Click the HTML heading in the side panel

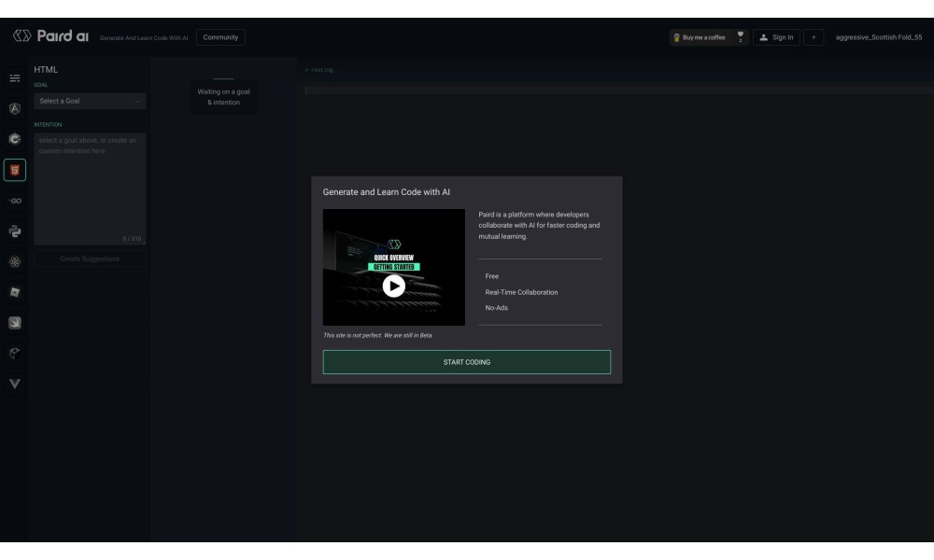point(46,70)
